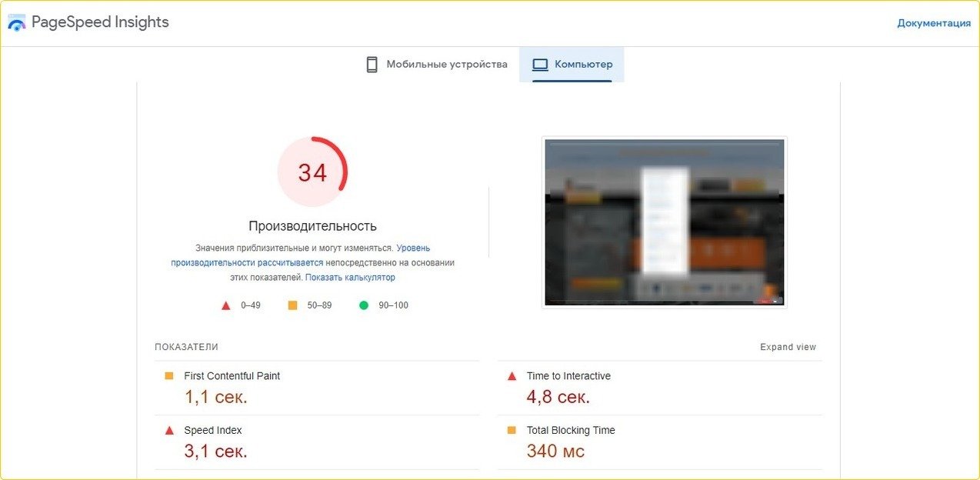
Task: Click the PageSpeed Insights title text
Action: [100, 22]
